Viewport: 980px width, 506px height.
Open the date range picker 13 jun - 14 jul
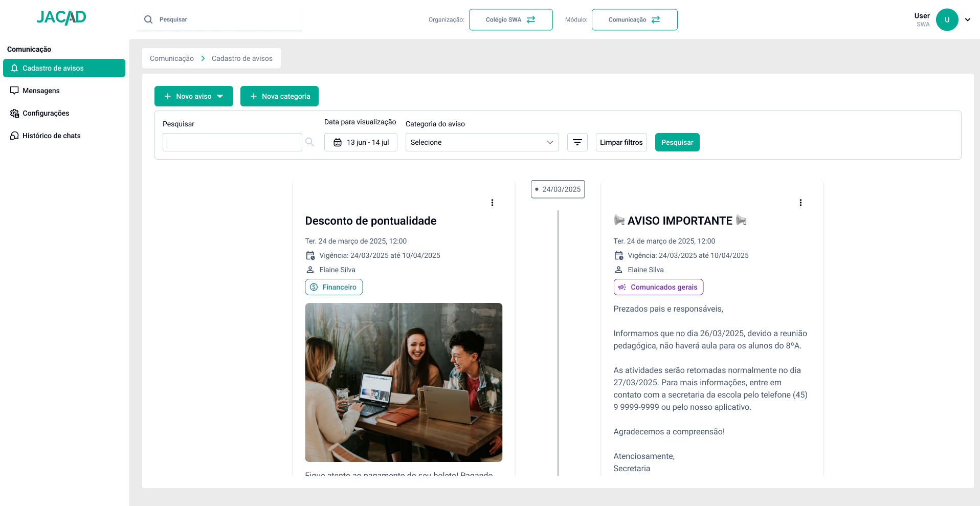(x=361, y=142)
